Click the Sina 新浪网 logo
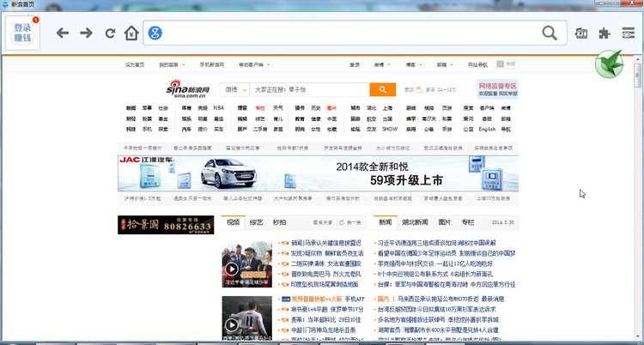The image size is (644, 345). click(x=189, y=89)
